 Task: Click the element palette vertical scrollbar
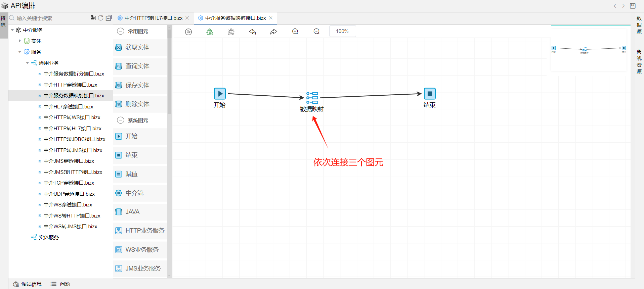coord(169,72)
